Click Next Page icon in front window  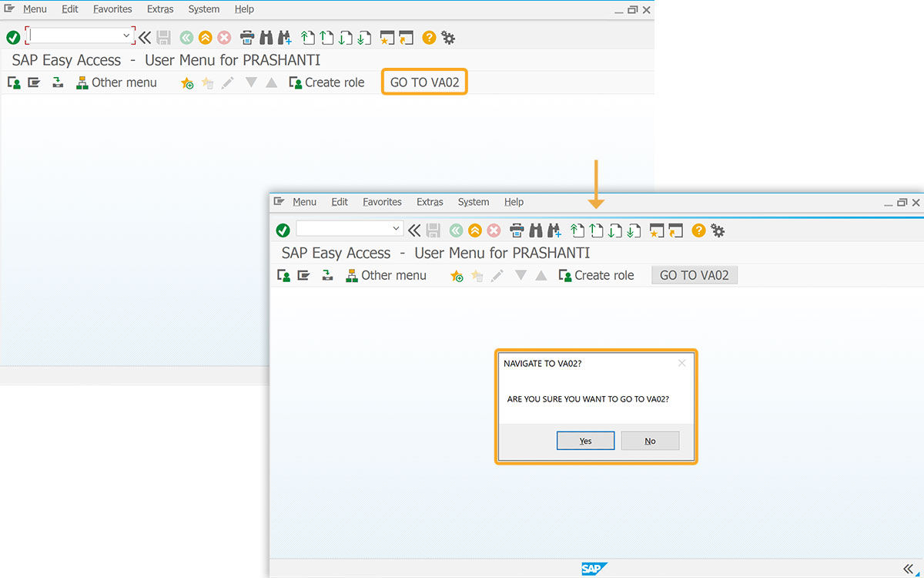(x=614, y=230)
